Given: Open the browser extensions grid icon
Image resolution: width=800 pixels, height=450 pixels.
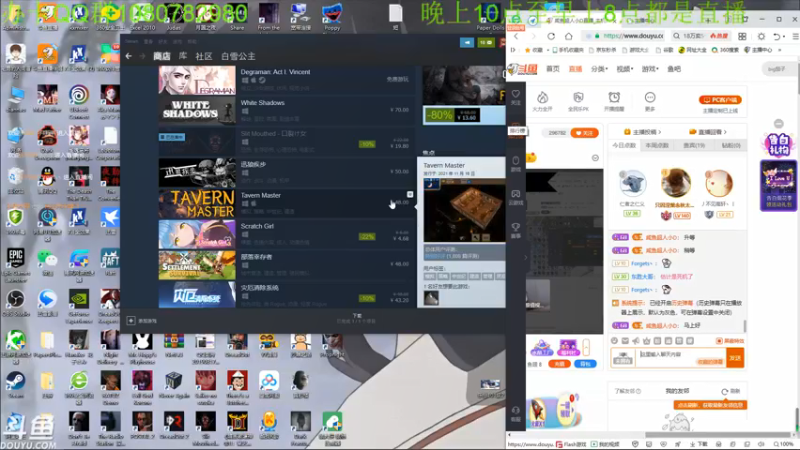Looking at the screenshot, I should coord(742,36).
